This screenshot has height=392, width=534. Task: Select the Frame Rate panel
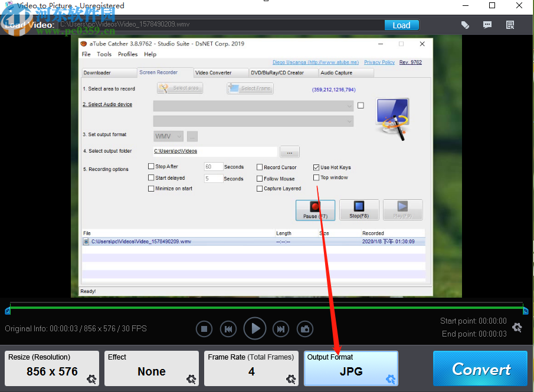pyautogui.click(x=251, y=368)
